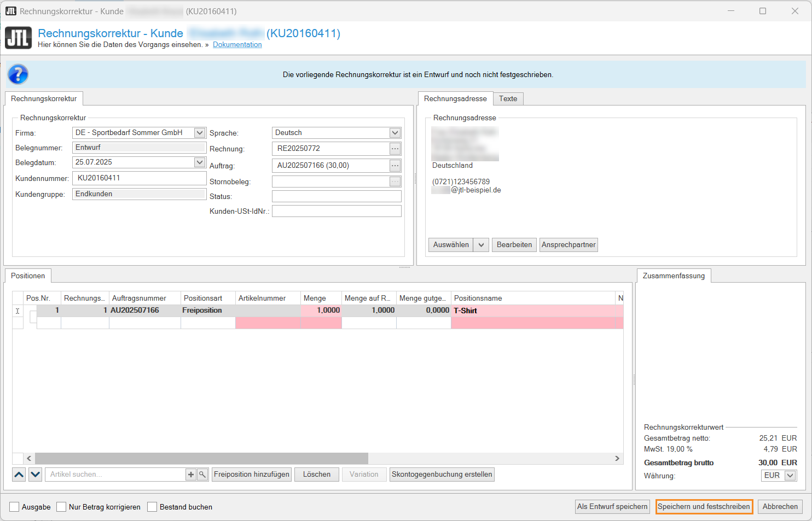The height and width of the screenshot is (521, 812).
Task: Click the plus icon next to article search
Action: pos(191,475)
